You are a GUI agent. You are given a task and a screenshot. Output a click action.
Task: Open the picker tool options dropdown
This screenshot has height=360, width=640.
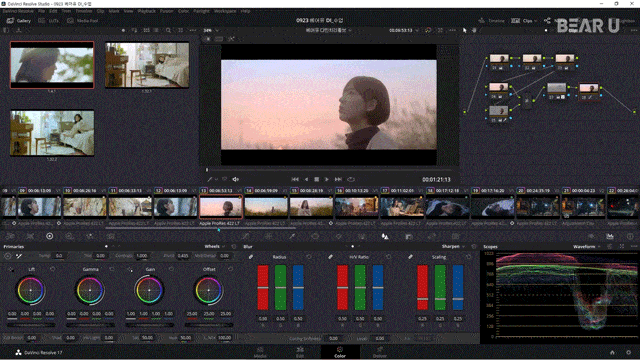click(x=216, y=179)
